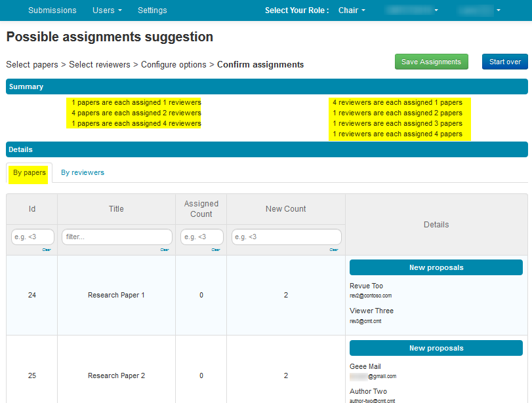The width and height of the screenshot is (532, 403).
Task: Click '1 reviewers are each assigned 3 papers'
Action: point(398,123)
